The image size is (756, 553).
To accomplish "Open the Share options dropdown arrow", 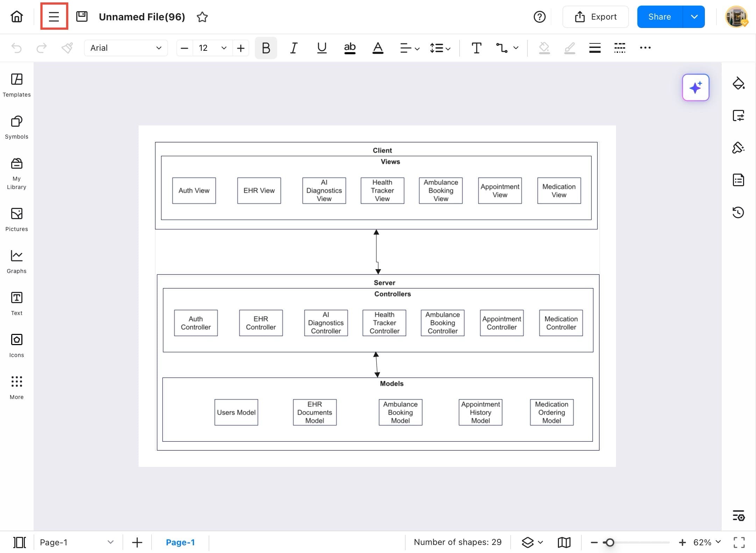I will [694, 17].
